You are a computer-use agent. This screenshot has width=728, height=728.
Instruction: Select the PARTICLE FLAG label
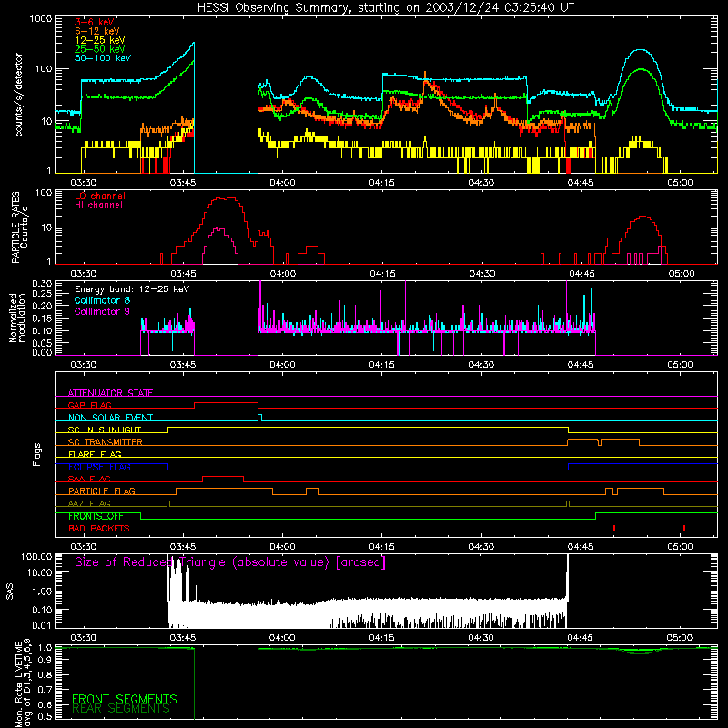pos(102,491)
